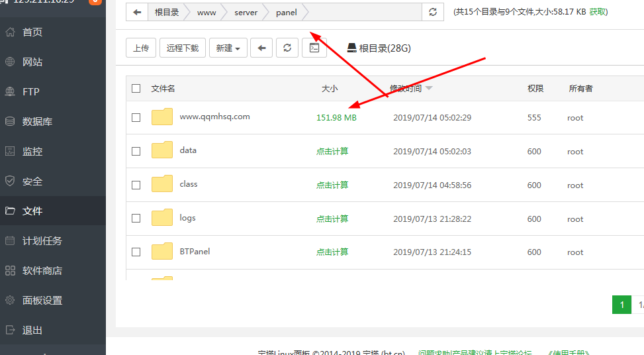
Task: Click the 大小 column header
Action: pos(330,88)
